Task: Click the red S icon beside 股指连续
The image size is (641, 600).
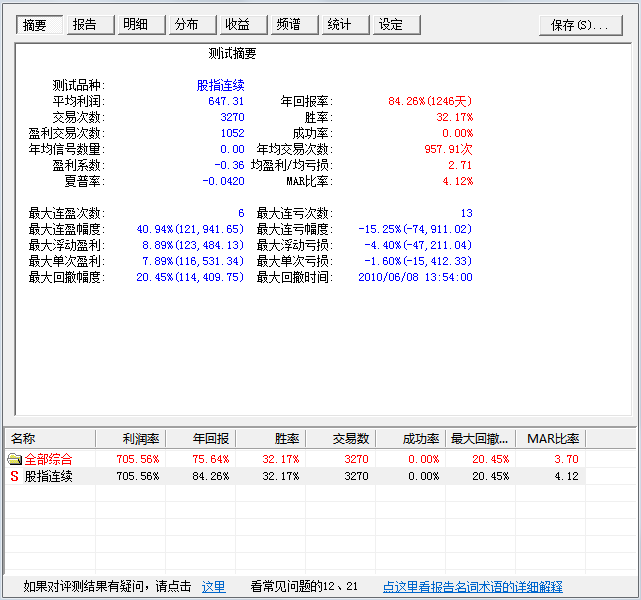Action: [14, 476]
